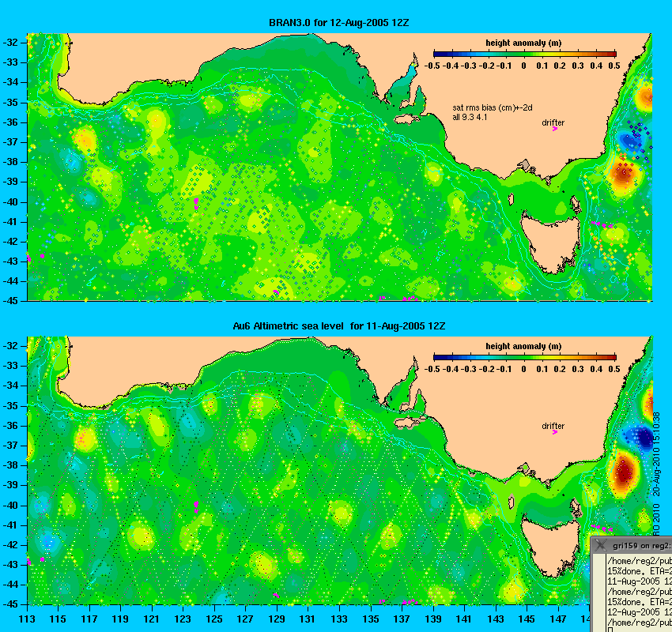Select the 'gri159 on reg2:' terminal title bar

click(x=632, y=546)
